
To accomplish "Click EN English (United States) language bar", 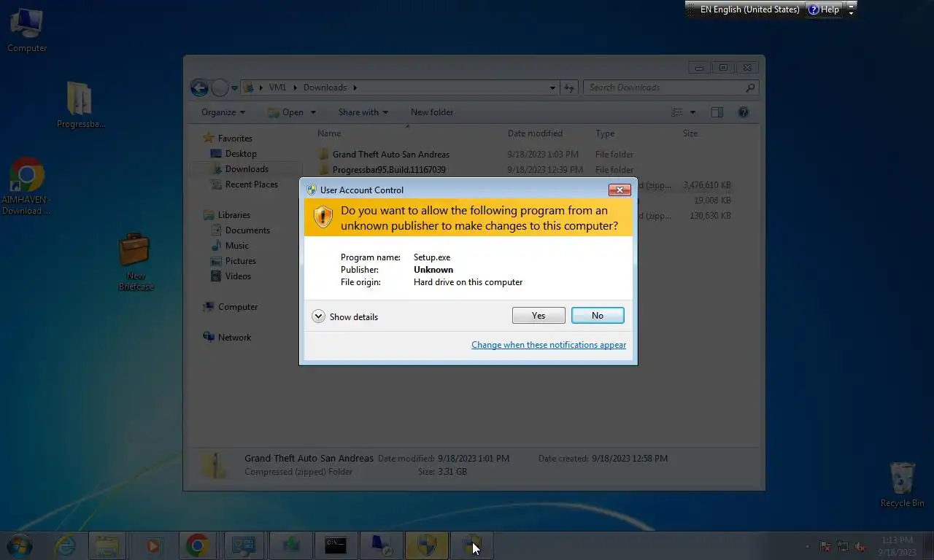I will (749, 9).
